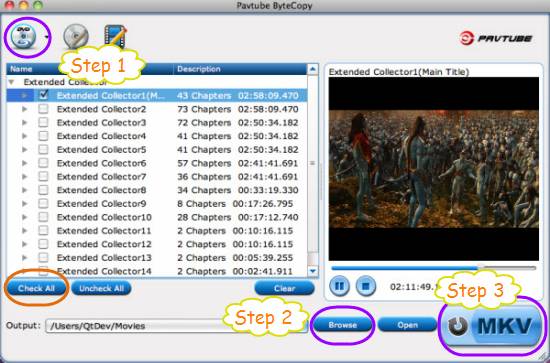Select the Extended Collector7 title text
550x363 pixels.
coord(101,177)
